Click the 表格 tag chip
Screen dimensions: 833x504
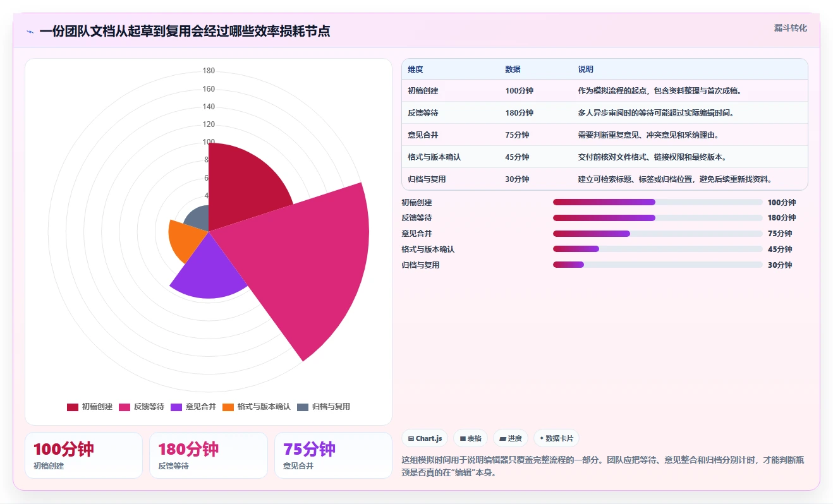(470, 438)
